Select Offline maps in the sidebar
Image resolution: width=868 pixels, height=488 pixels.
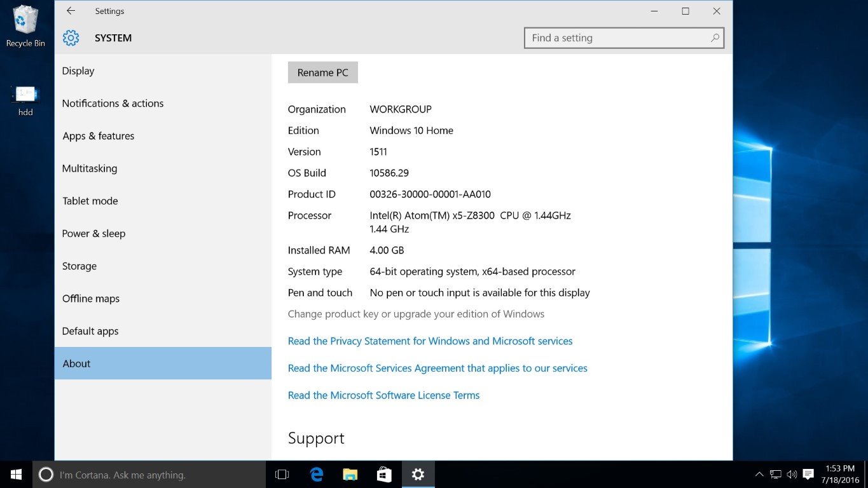pos(163,298)
